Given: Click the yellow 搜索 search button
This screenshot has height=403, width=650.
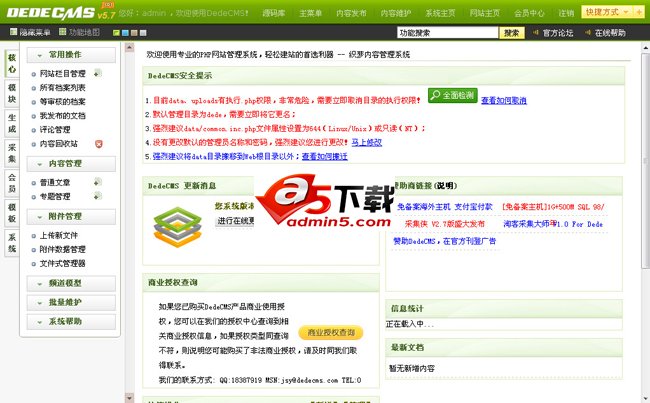Looking at the screenshot, I should tap(512, 33).
